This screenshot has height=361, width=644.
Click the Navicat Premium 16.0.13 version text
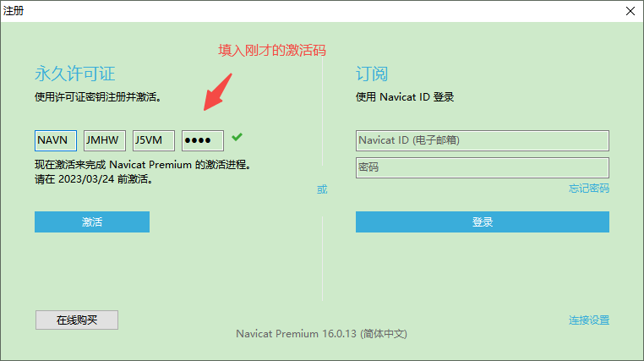pyautogui.click(x=322, y=333)
